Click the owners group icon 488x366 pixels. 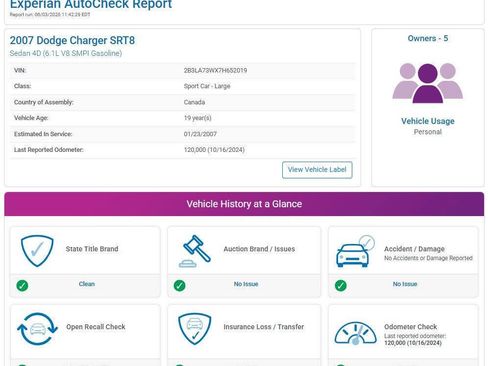point(428,83)
